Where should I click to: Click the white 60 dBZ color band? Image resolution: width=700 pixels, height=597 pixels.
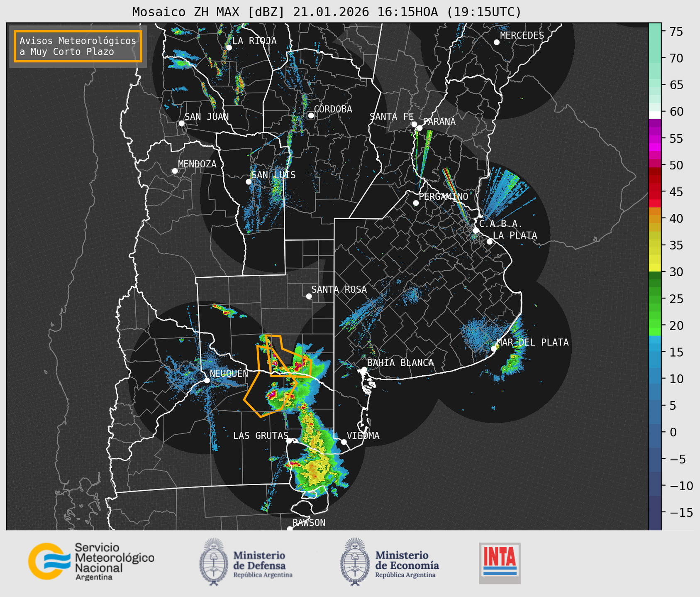[655, 115]
